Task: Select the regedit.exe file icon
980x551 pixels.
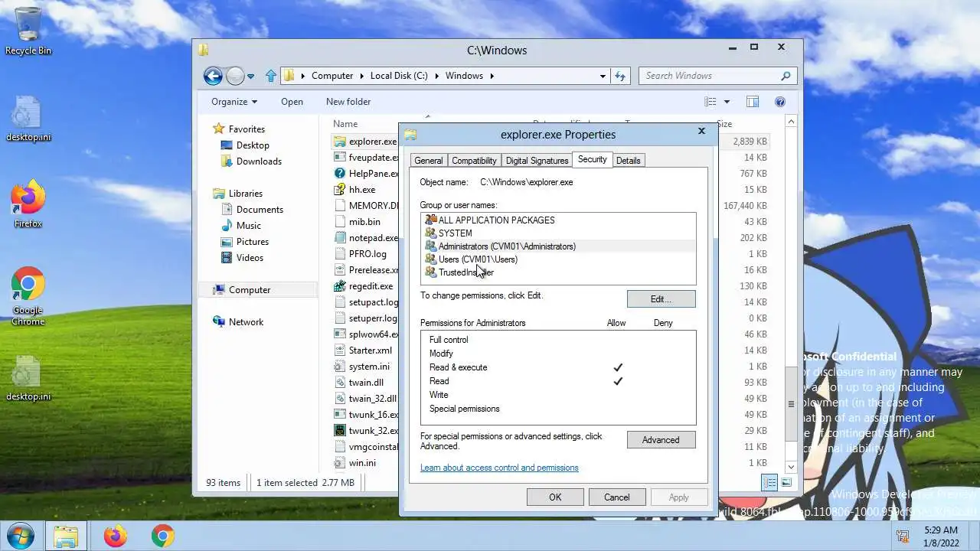Action: pos(340,286)
